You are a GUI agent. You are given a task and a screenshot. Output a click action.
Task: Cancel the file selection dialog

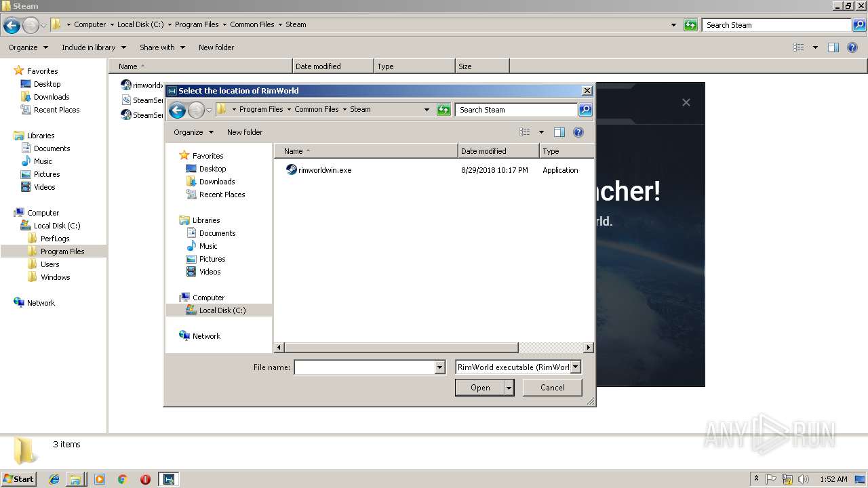[x=553, y=388]
